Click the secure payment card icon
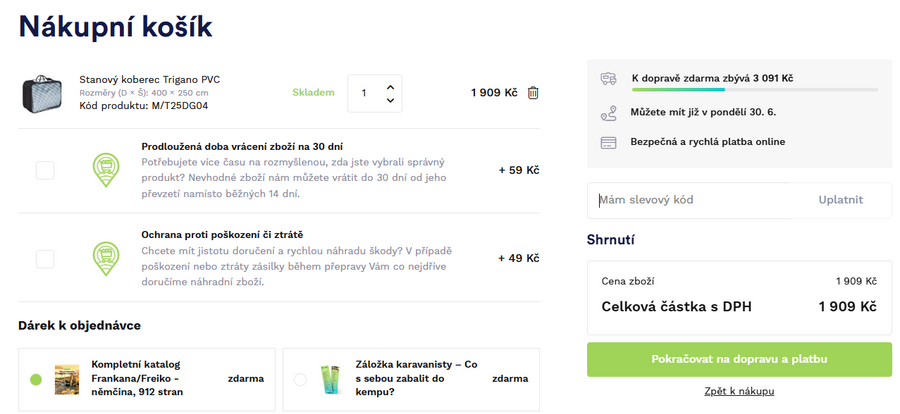900x414 pixels. click(608, 142)
